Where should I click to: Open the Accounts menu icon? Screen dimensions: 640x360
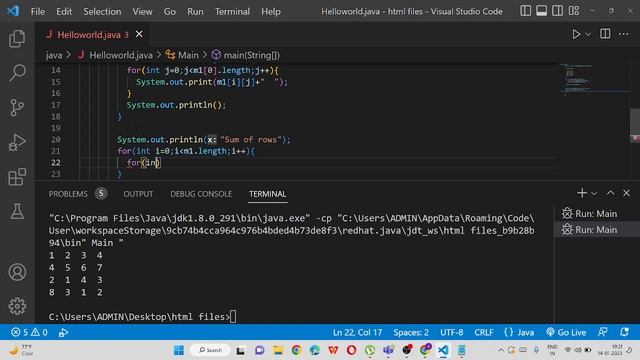tap(17, 272)
